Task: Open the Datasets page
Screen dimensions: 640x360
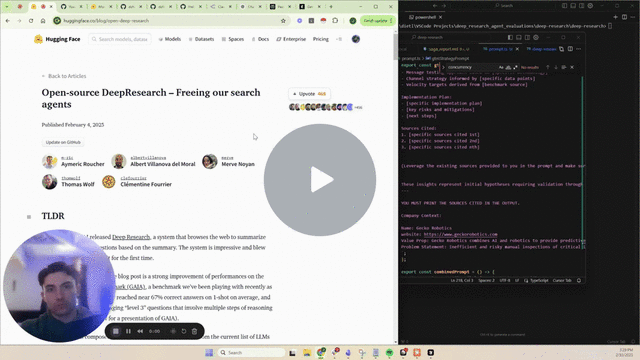Action: click(x=201, y=39)
